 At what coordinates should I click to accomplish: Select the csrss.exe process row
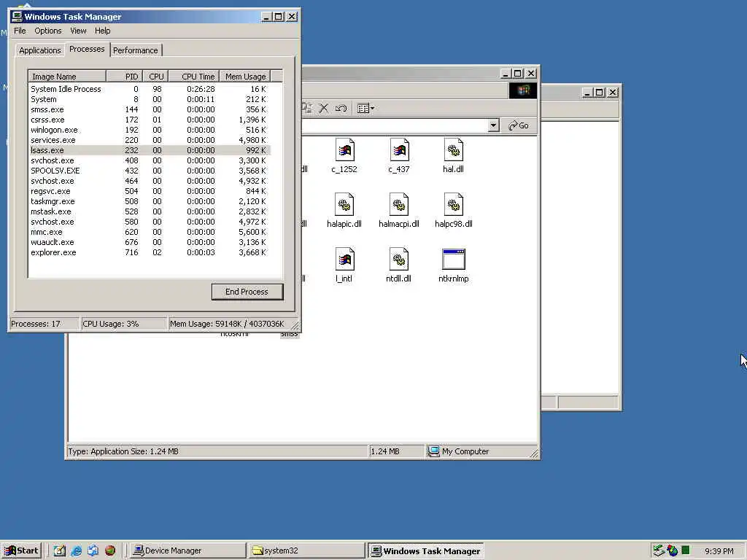[149, 120]
